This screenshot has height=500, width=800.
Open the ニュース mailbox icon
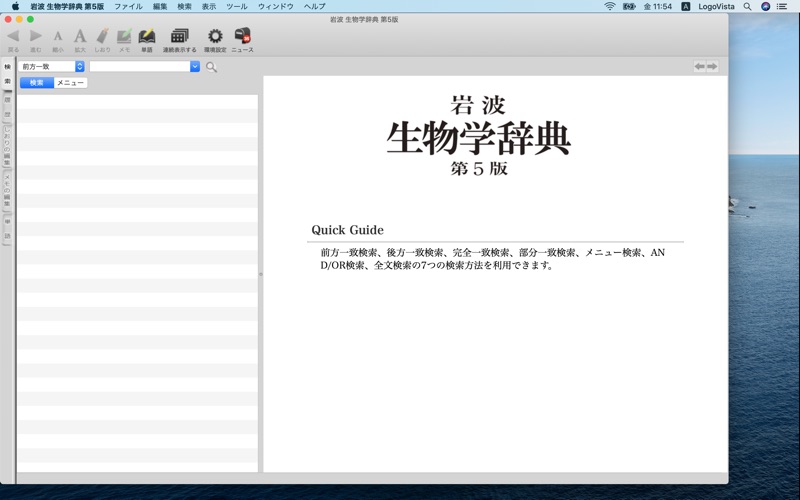pyautogui.click(x=242, y=40)
